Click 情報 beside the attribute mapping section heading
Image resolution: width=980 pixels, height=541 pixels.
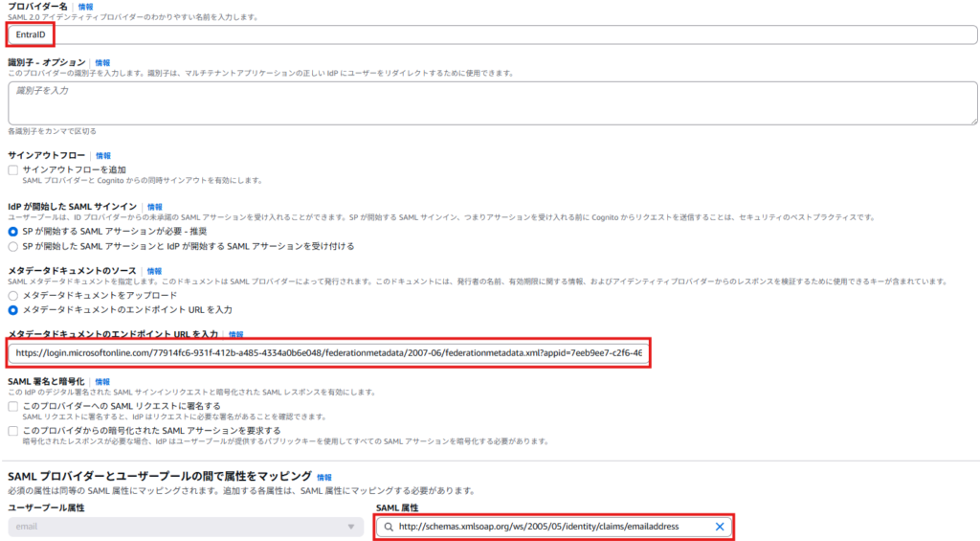324,477
